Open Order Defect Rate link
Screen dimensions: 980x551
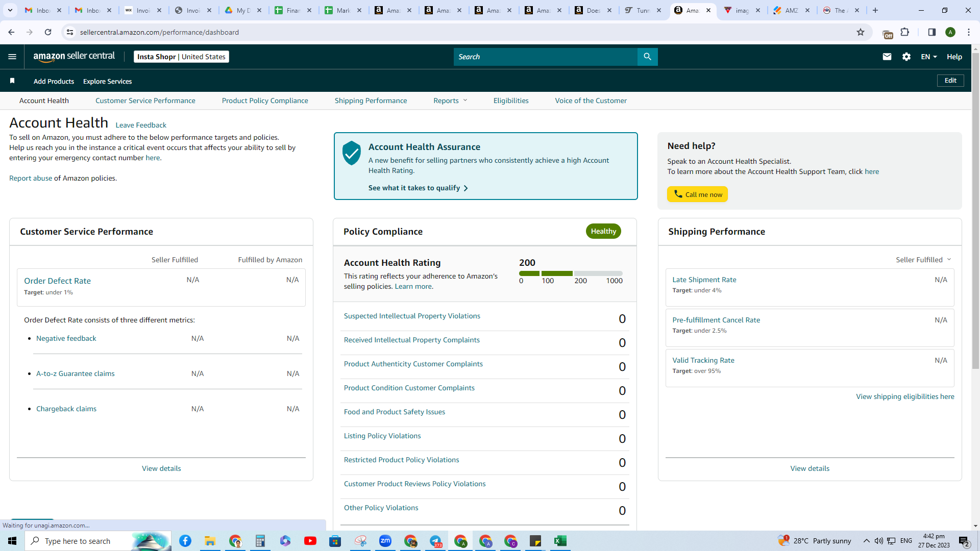click(x=57, y=281)
